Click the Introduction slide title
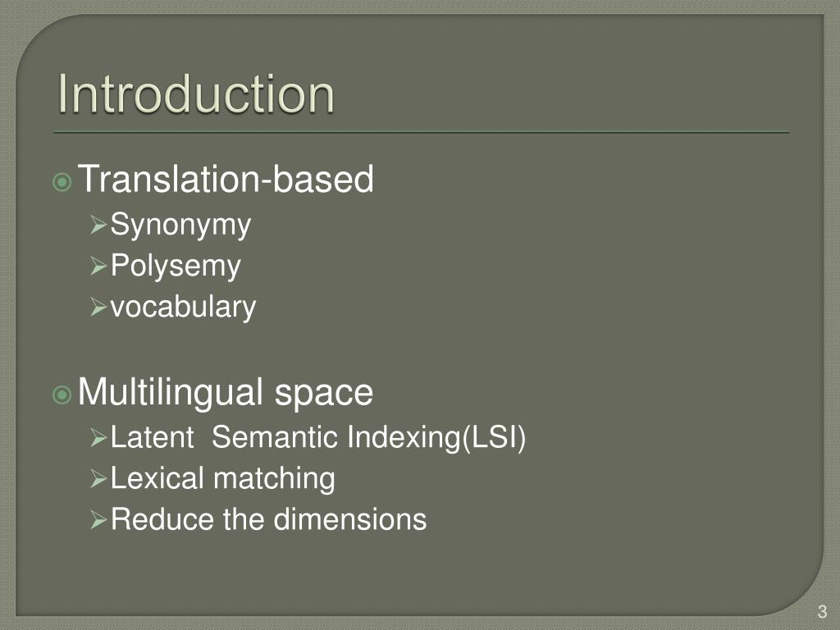 196,94
